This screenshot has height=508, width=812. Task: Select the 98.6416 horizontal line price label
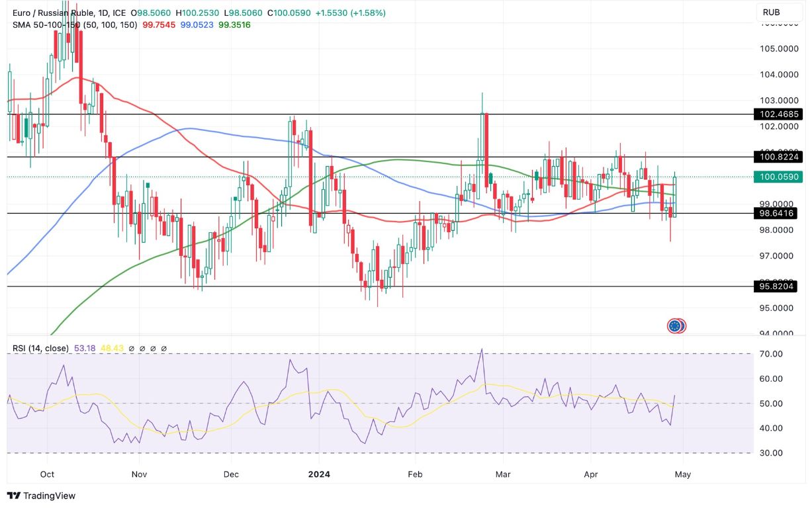click(777, 213)
